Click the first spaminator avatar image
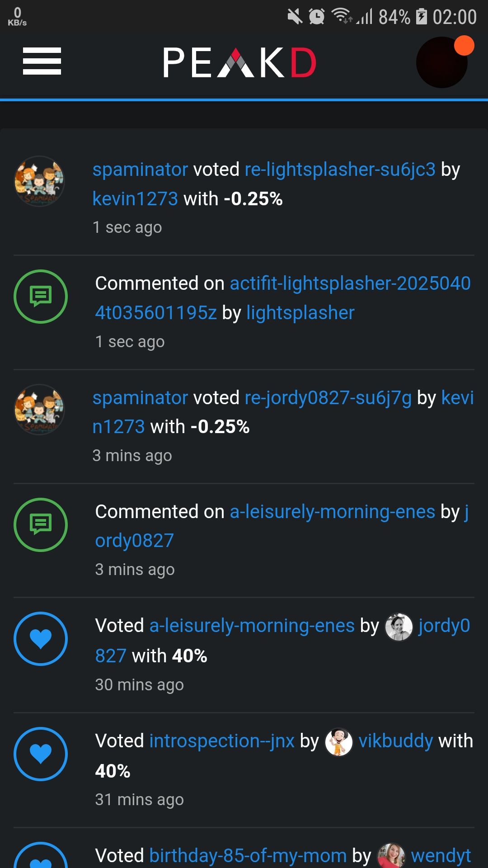 pos(40,181)
